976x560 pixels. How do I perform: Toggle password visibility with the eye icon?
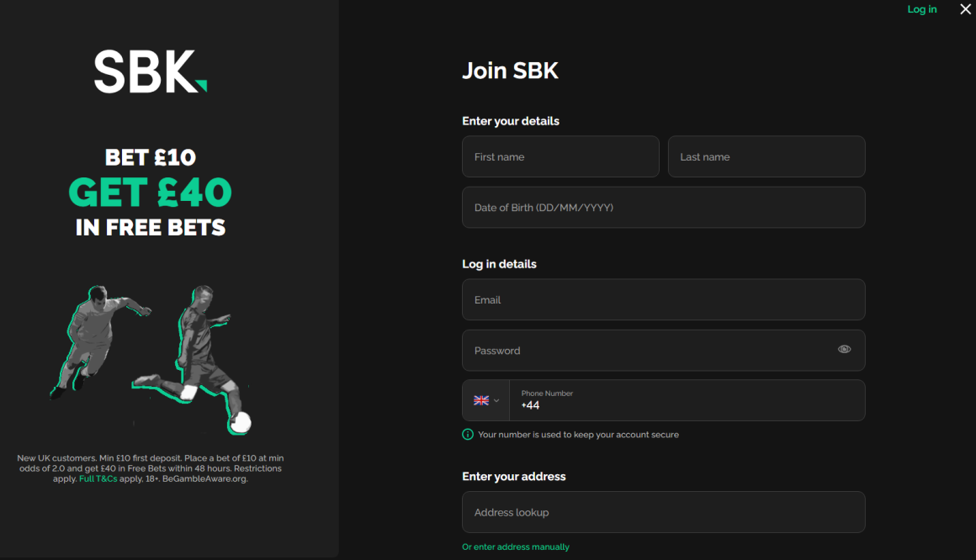tap(844, 349)
